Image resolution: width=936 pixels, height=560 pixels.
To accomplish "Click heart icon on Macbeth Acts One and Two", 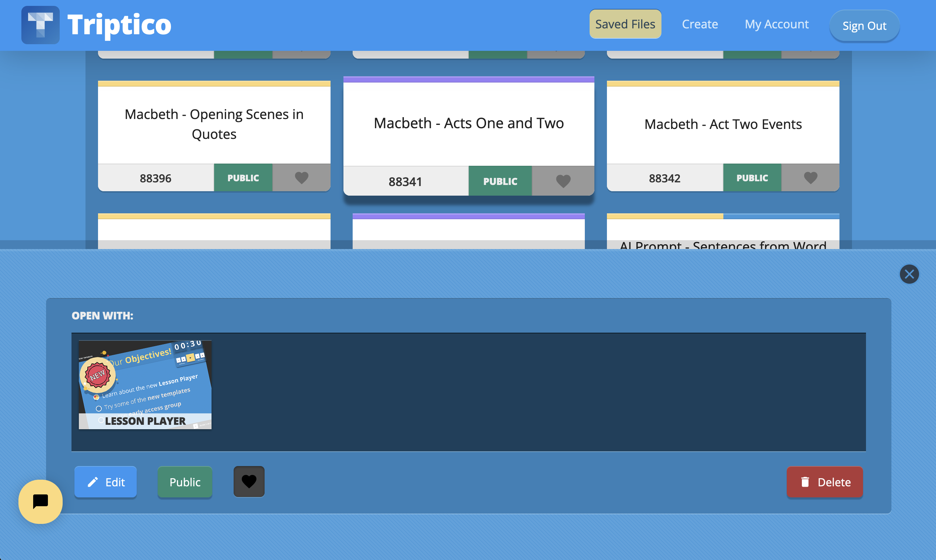I will tap(563, 181).
